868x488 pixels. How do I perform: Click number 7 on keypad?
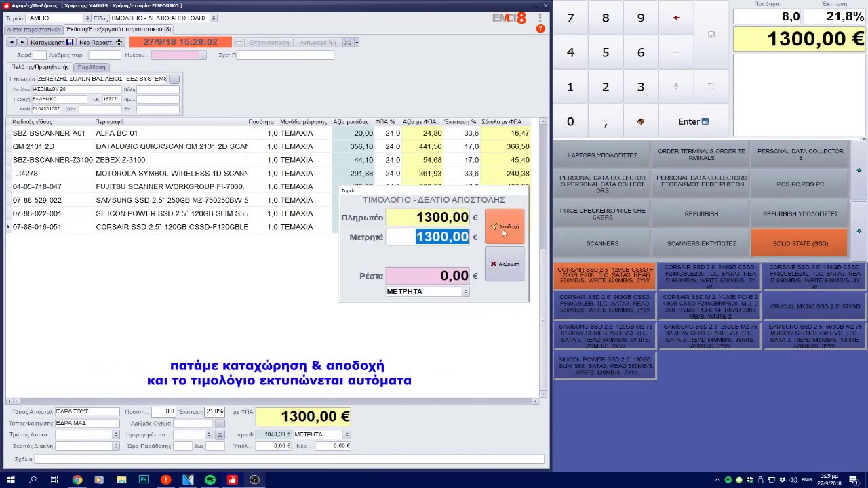(x=570, y=18)
